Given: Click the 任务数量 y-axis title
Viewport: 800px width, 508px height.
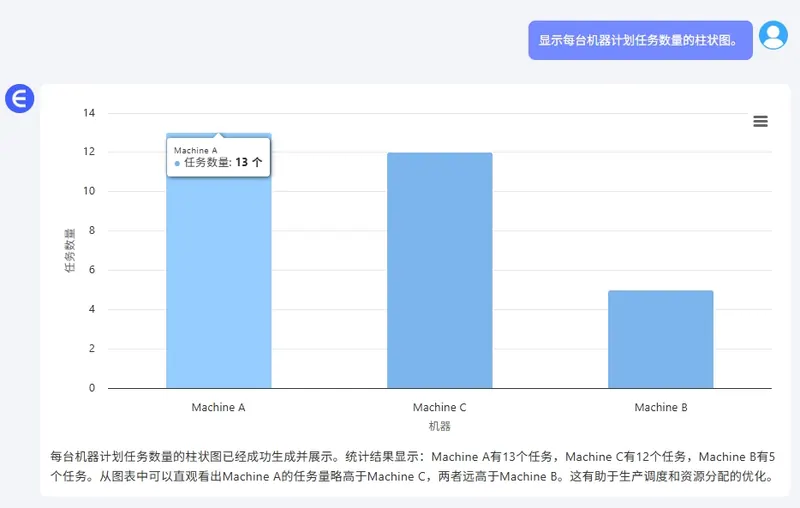Looking at the screenshot, I should click(x=70, y=250).
